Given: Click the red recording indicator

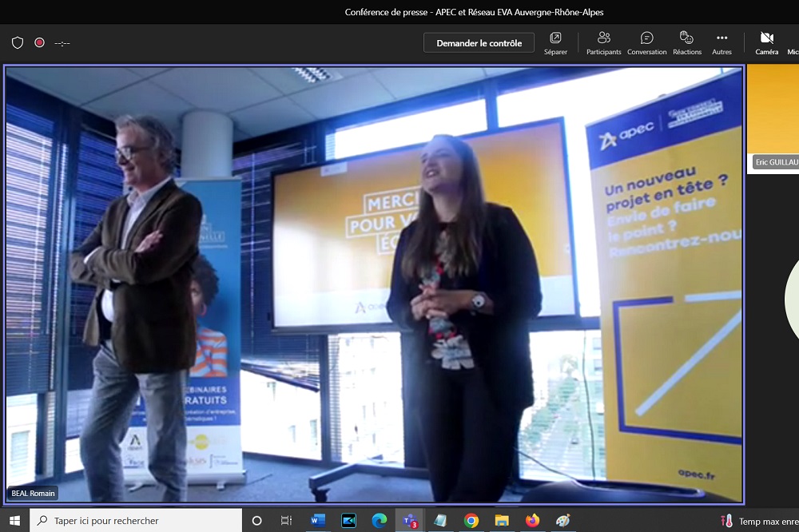Looking at the screenshot, I should click(x=39, y=43).
